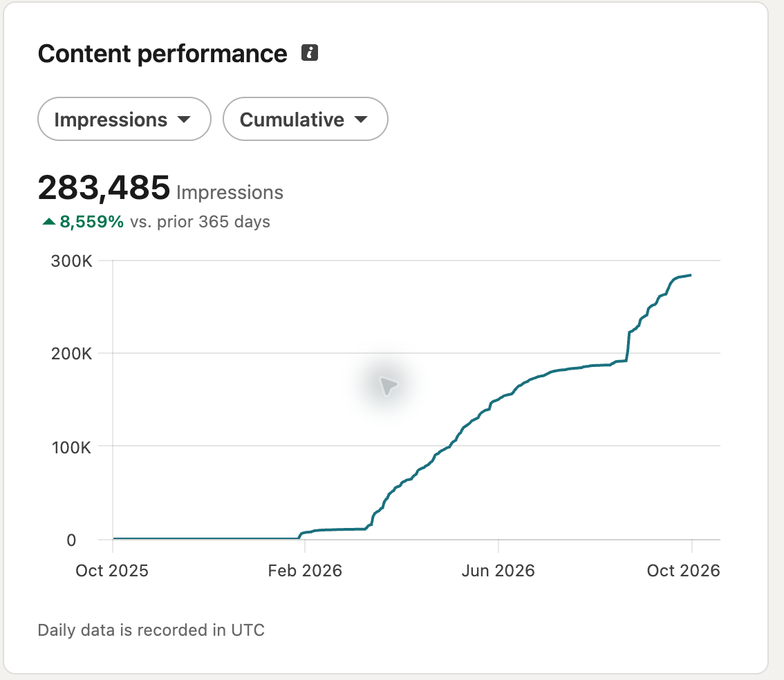Open the Impressions metric dropdown

click(x=124, y=120)
